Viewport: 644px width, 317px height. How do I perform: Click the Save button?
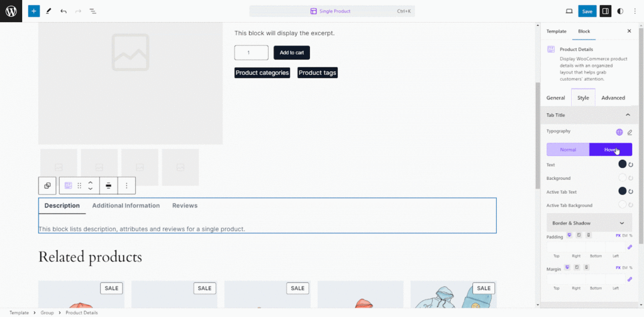pos(587,11)
